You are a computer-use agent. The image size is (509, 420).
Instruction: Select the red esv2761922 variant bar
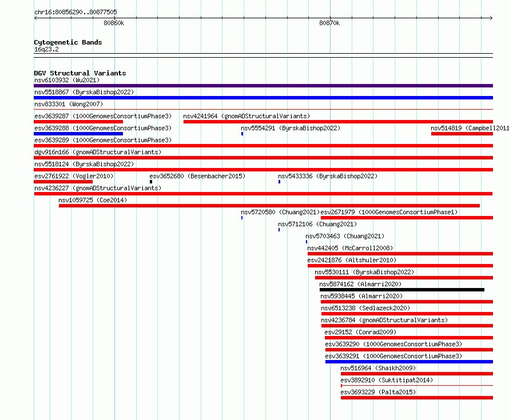click(x=63, y=182)
